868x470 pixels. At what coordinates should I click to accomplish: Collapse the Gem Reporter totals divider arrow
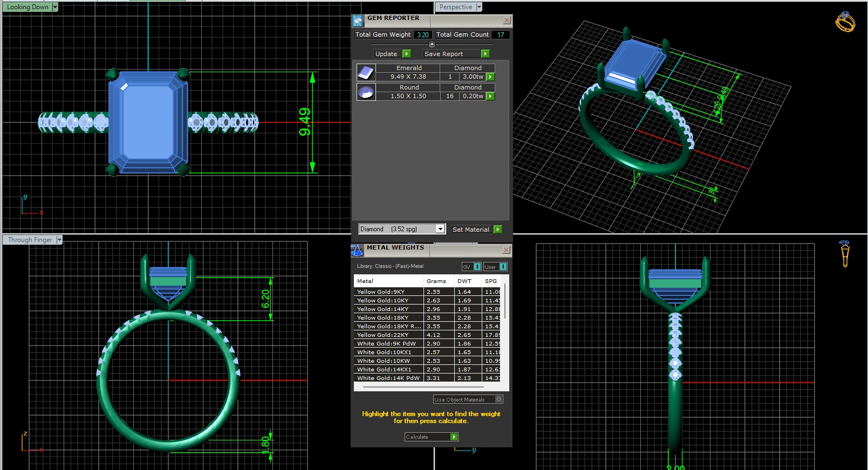432,44
